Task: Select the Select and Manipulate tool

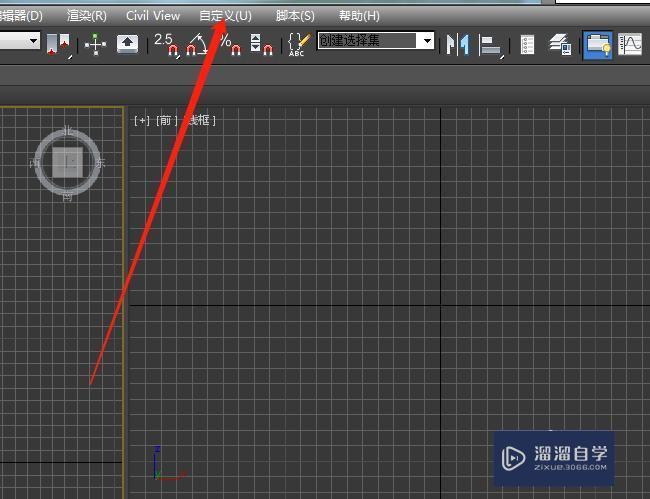Action: pos(95,44)
